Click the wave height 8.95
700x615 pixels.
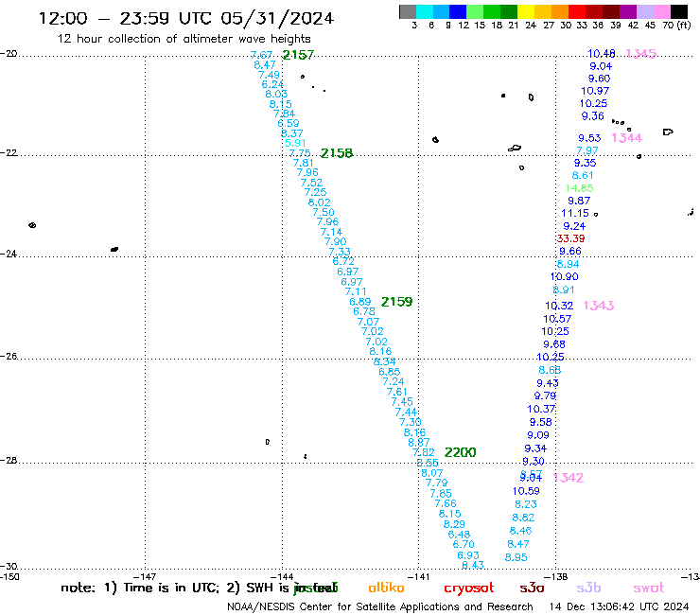click(x=516, y=557)
